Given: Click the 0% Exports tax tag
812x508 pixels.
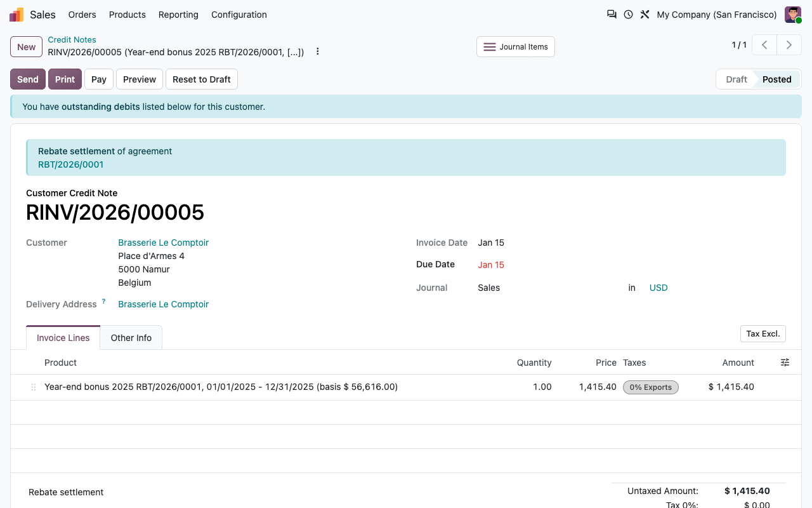Looking at the screenshot, I should click(x=651, y=387).
